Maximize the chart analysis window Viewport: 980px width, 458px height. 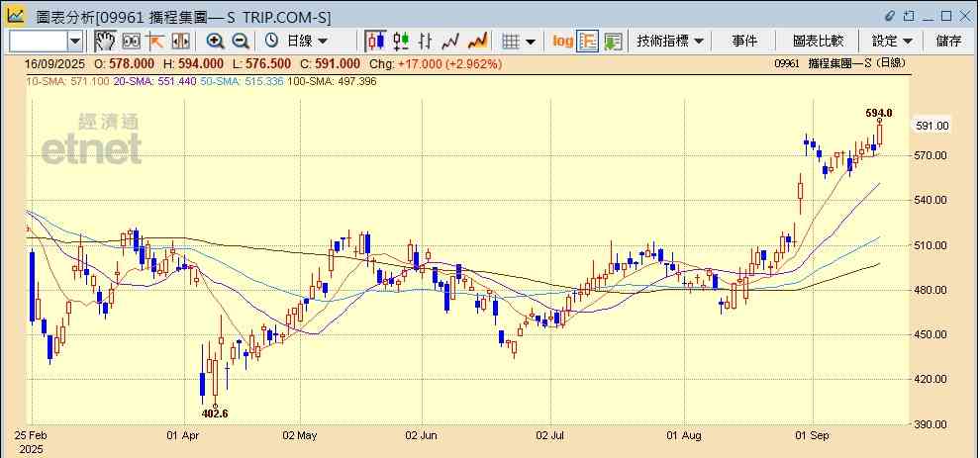946,16
